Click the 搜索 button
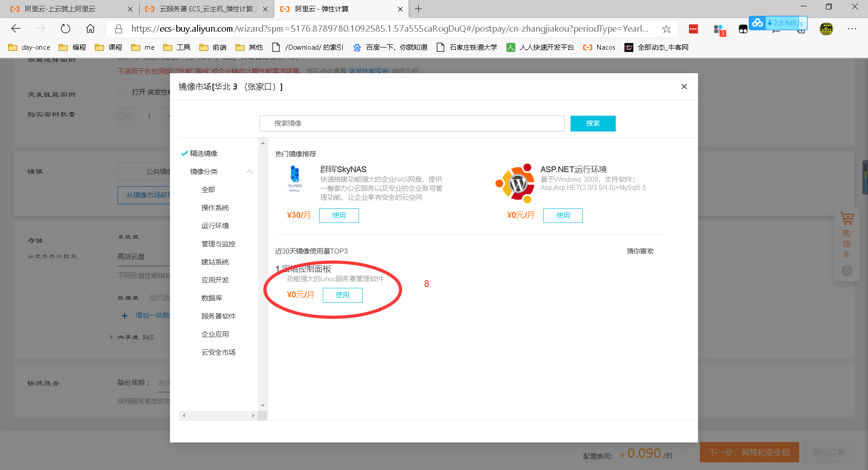 point(593,123)
